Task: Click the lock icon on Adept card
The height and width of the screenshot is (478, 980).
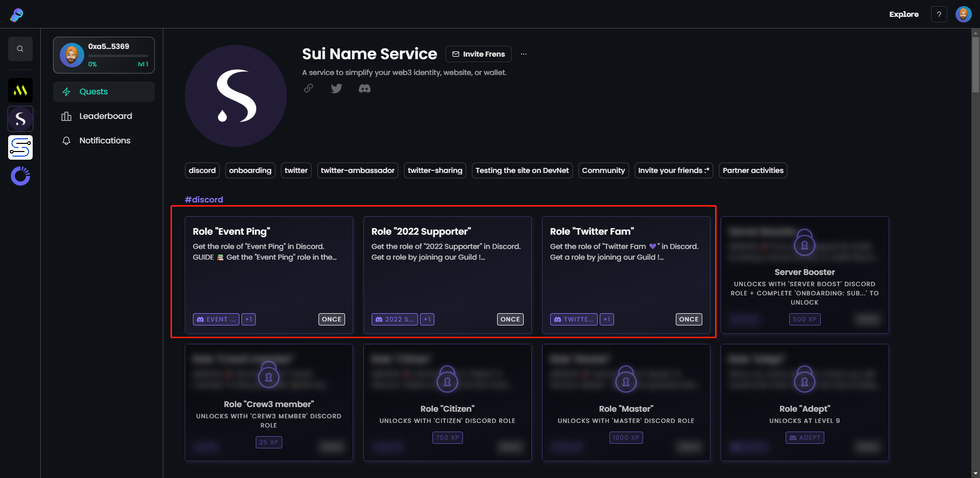Action: click(804, 380)
